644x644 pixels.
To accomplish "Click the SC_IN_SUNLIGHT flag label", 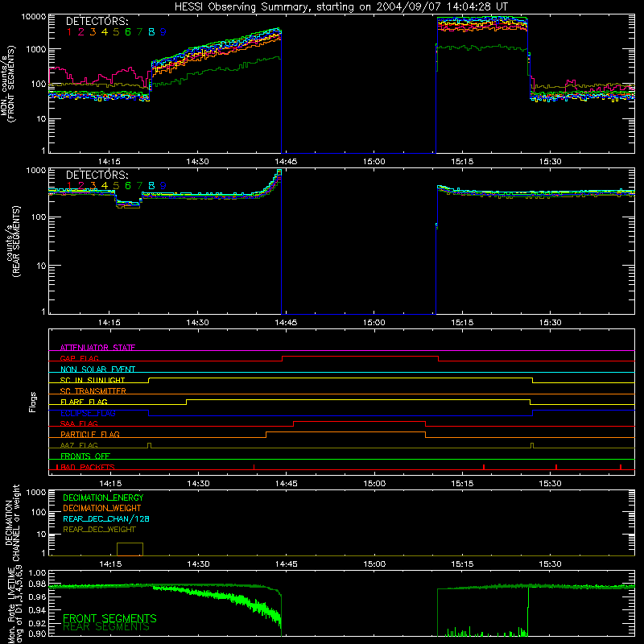I will tap(93, 380).
